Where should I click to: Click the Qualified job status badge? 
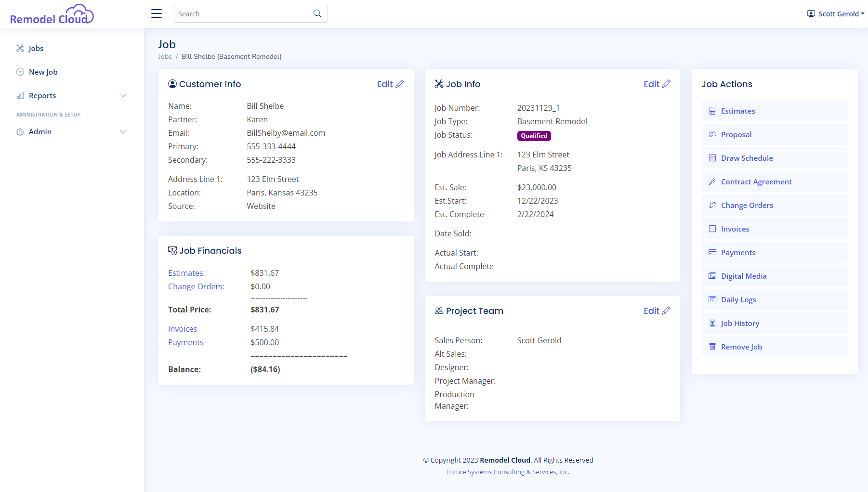pyautogui.click(x=534, y=136)
